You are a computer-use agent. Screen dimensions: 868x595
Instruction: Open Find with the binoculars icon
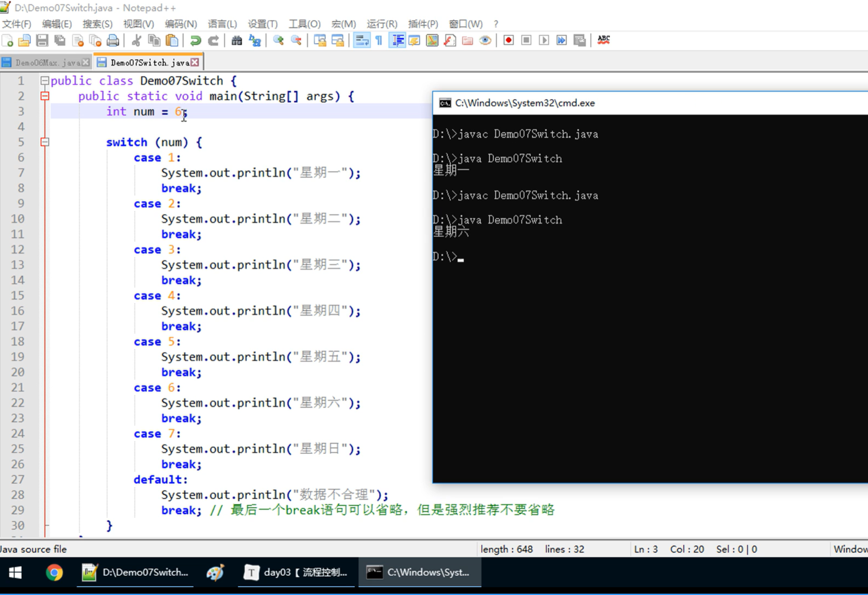coord(236,40)
